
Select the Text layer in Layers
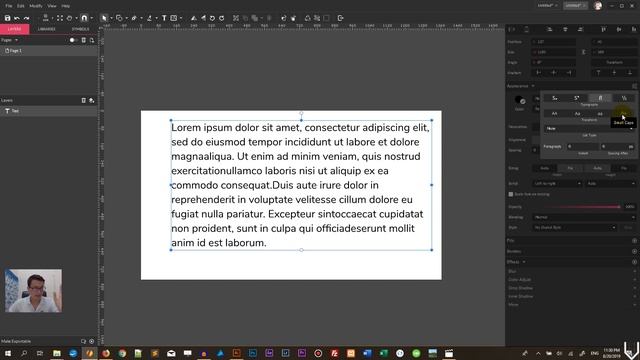click(x=49, y=111)
